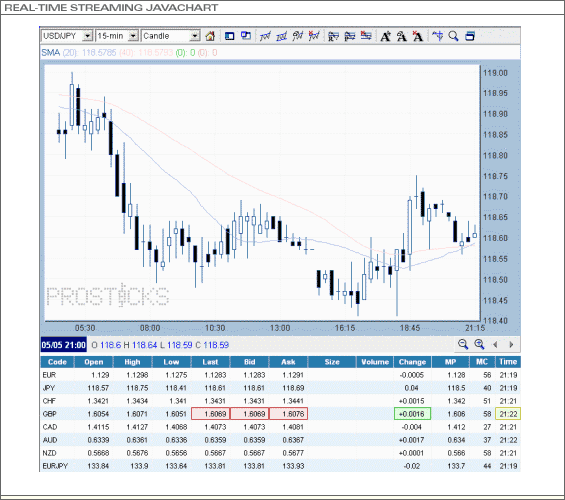Open the USD/JPY symbol dropdown
This screenshot has width=565, height=500.
(x=88, y=36)
